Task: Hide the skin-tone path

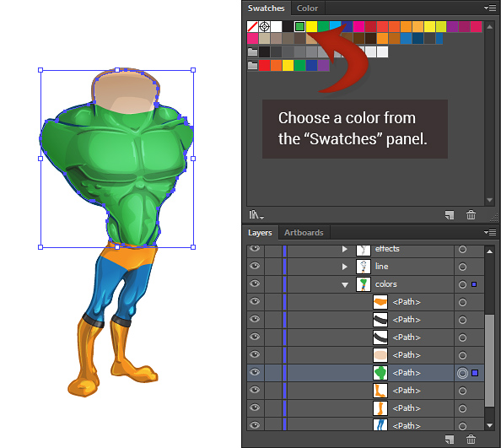Action: tap(255, 354)
